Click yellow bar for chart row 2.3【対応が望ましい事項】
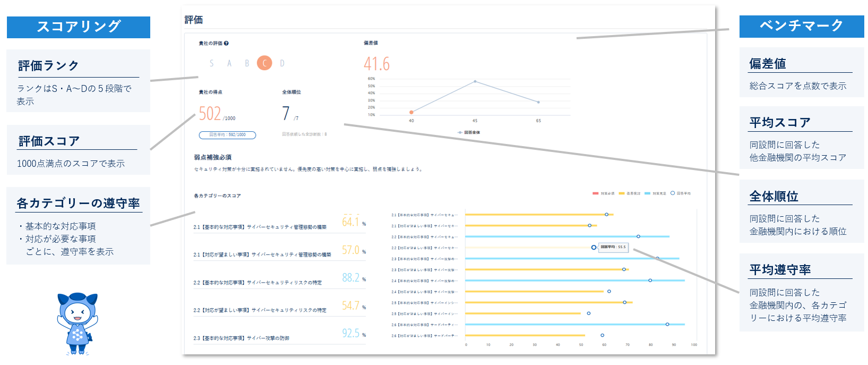The width and height of the screenshot is (868, 365). click(x=547, y=269)
